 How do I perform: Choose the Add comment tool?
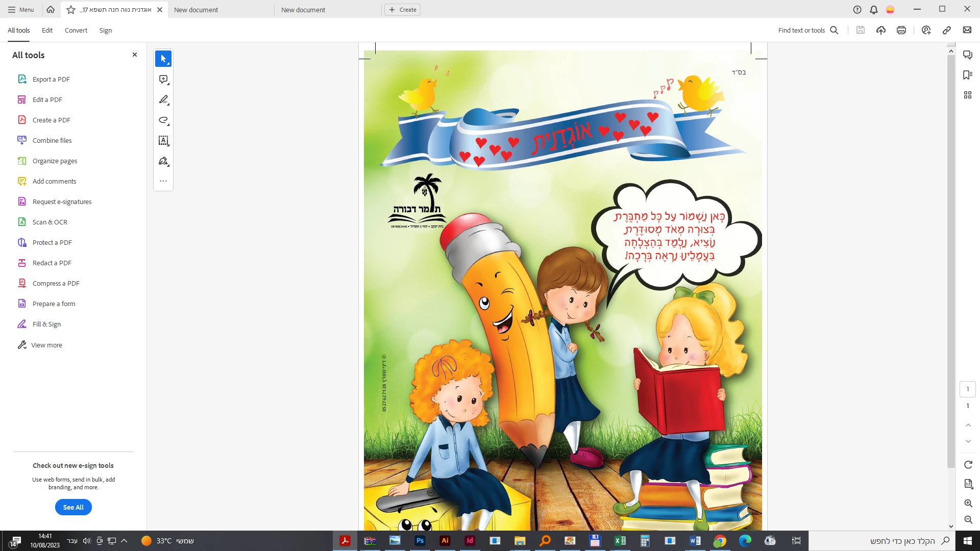163,80
